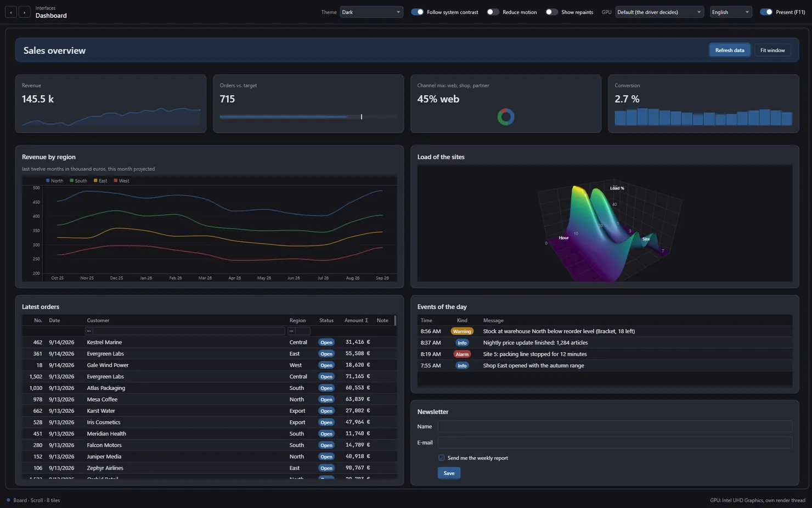Sort events by Kind column header
The width and height of the screenshot is (812, 508).
462,320
